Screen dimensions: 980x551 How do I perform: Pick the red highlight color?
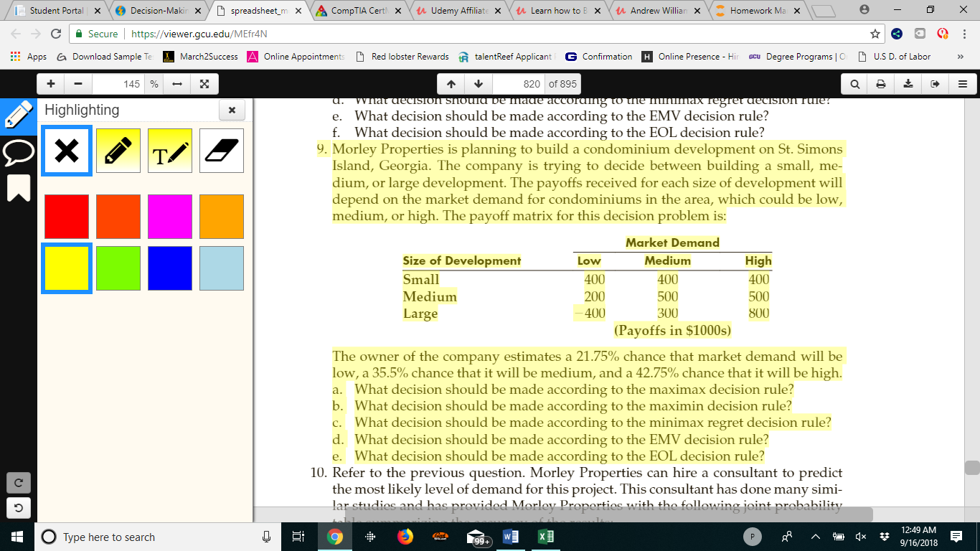pyautogui.click(x=67, y=217)
